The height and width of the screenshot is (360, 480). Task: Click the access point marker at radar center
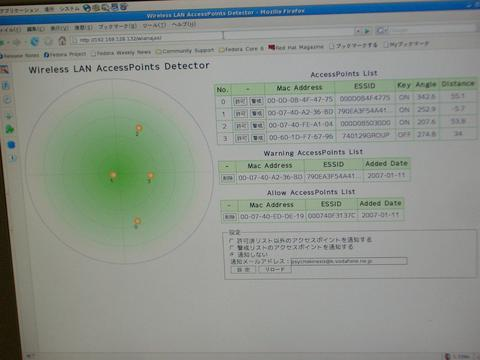(113, 175)
